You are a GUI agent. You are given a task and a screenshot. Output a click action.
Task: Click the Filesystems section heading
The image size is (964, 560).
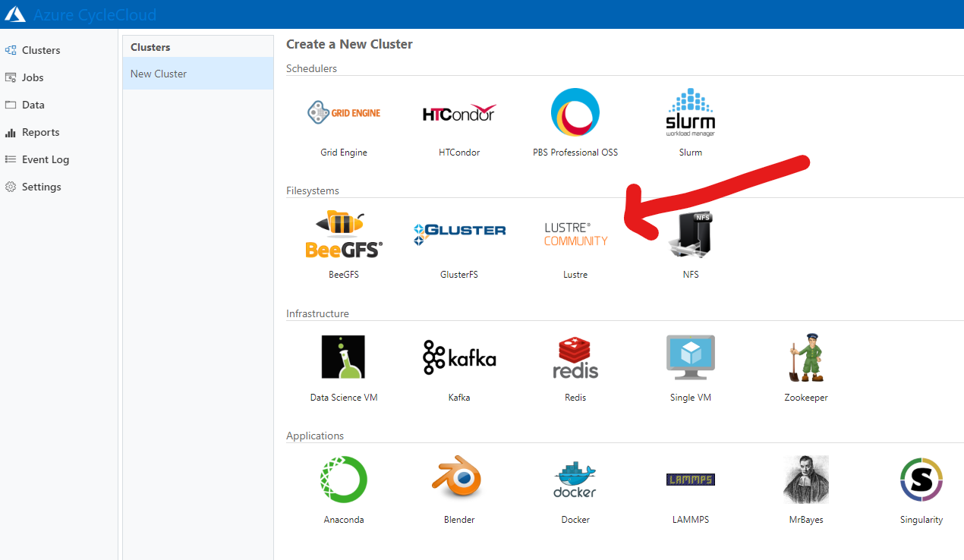tap(313, 190)
